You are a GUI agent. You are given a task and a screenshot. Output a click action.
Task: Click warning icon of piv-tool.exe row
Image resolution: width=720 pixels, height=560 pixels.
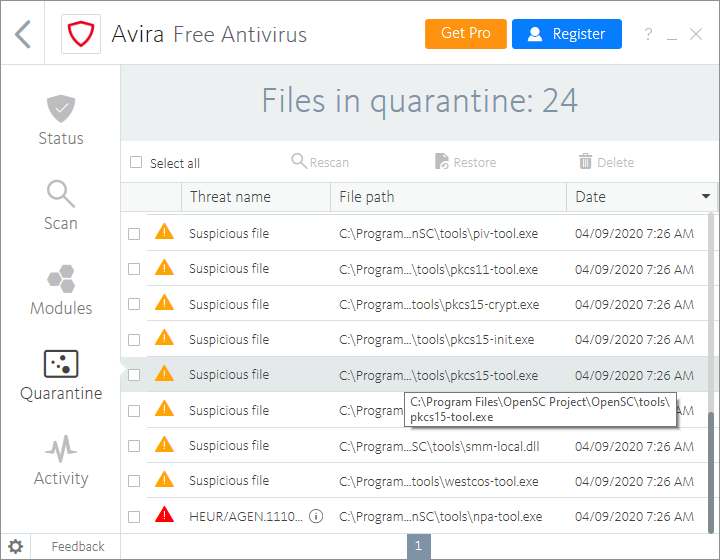[164, 232]
